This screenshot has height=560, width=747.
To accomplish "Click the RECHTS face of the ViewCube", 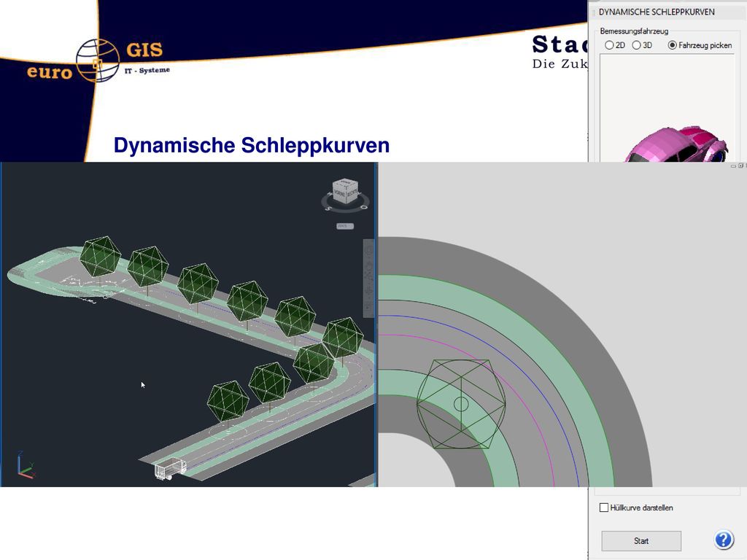I will 352,193.
